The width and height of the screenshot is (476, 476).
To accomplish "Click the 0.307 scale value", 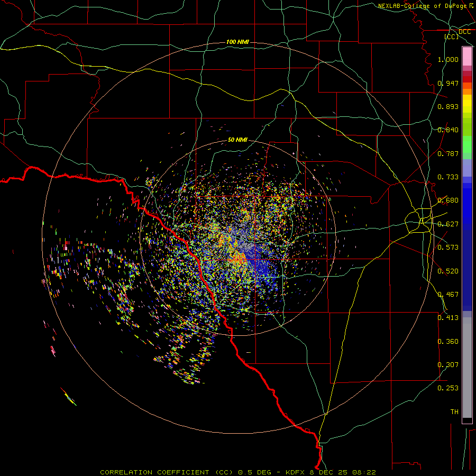I will pyautogui.click(x=448, y=365).
